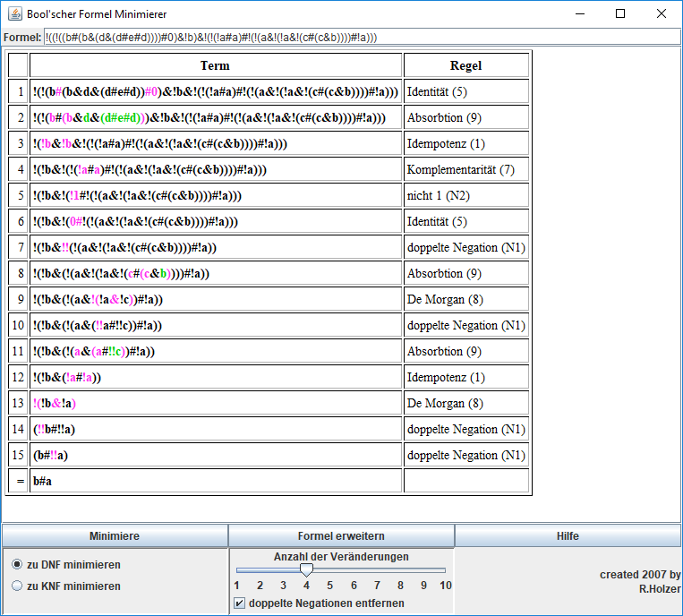Click the Anzahl der Veränderungen slider thumb
This screenshot has width=683, height=616.
tap(306, 569)
